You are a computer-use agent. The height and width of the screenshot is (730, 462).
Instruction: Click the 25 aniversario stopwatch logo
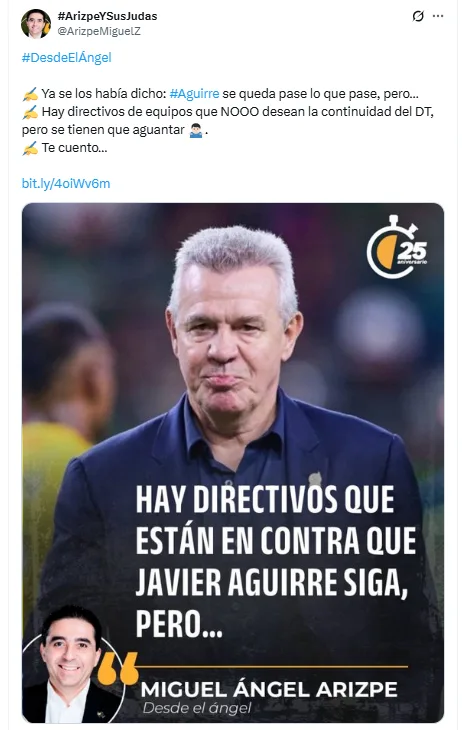[397, 247]
